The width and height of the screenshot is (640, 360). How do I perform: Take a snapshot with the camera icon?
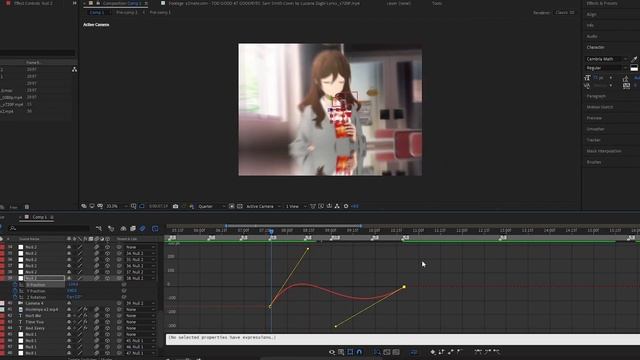[176, 206]
